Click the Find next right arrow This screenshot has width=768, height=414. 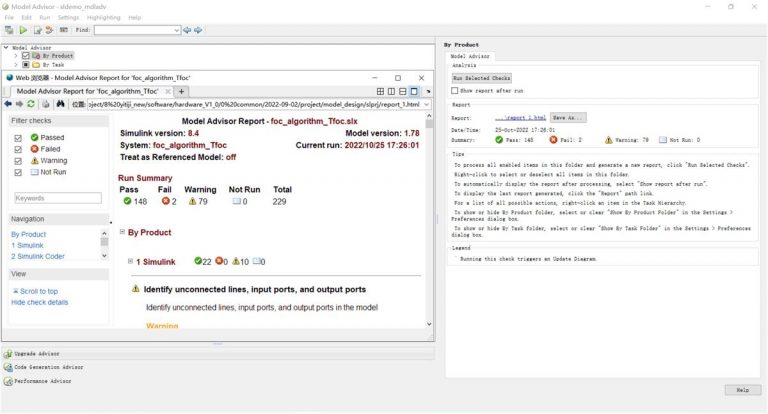click(198, 30)
